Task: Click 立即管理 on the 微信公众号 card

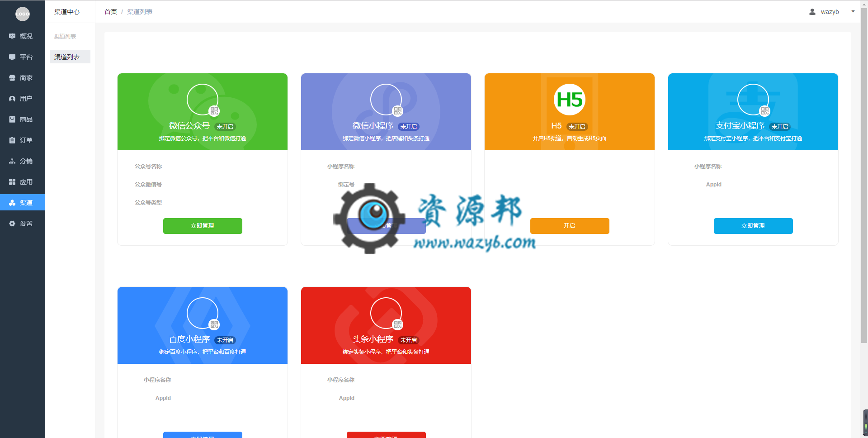Action: point(203,226)
